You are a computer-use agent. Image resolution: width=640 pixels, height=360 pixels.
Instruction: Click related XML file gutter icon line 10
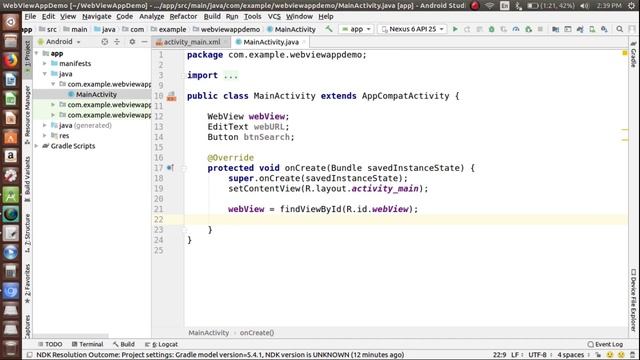pos(171,96)
